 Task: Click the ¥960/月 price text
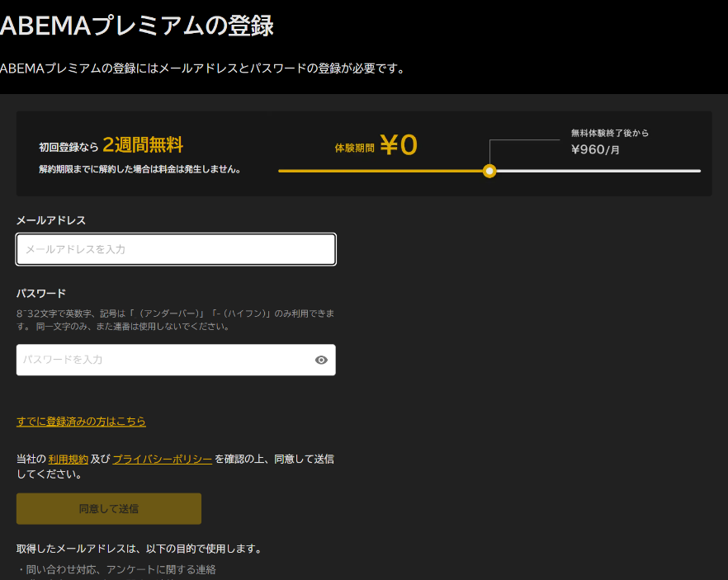pyautogui.click(x=595, y=149)
